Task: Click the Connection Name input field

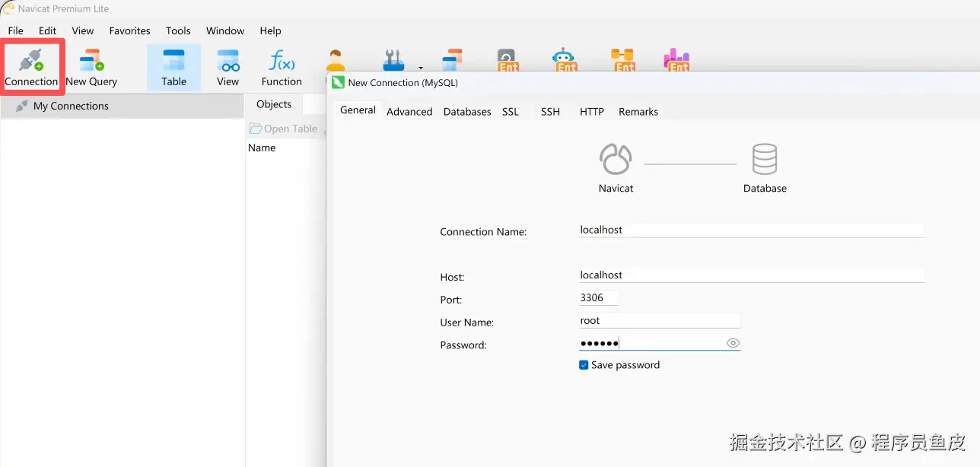Action: click(x=752, y=230)
